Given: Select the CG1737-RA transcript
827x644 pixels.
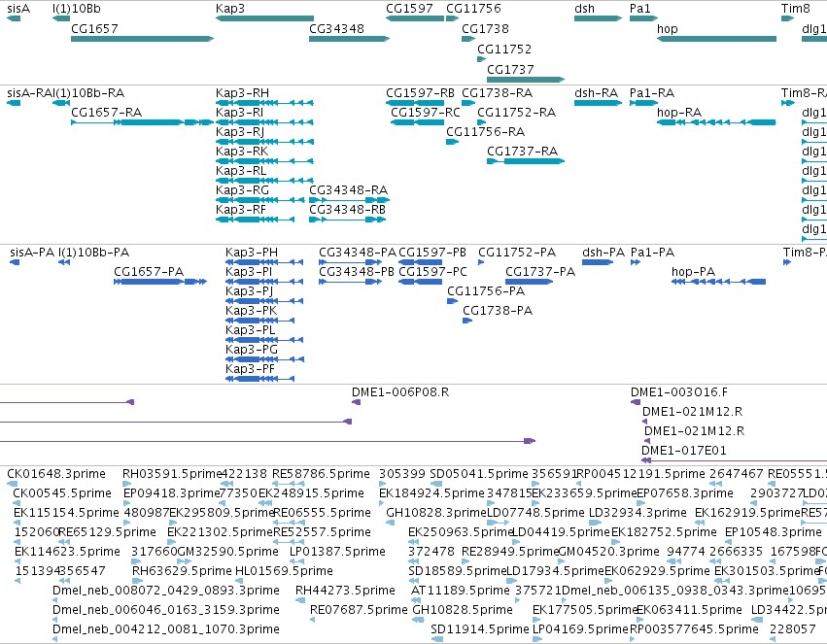Looking at the screenshot, I should 526,161.
